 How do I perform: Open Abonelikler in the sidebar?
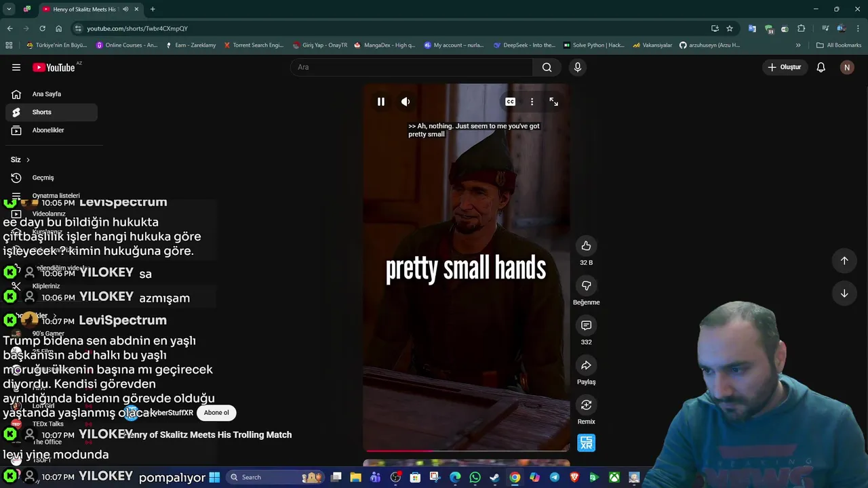52,130
